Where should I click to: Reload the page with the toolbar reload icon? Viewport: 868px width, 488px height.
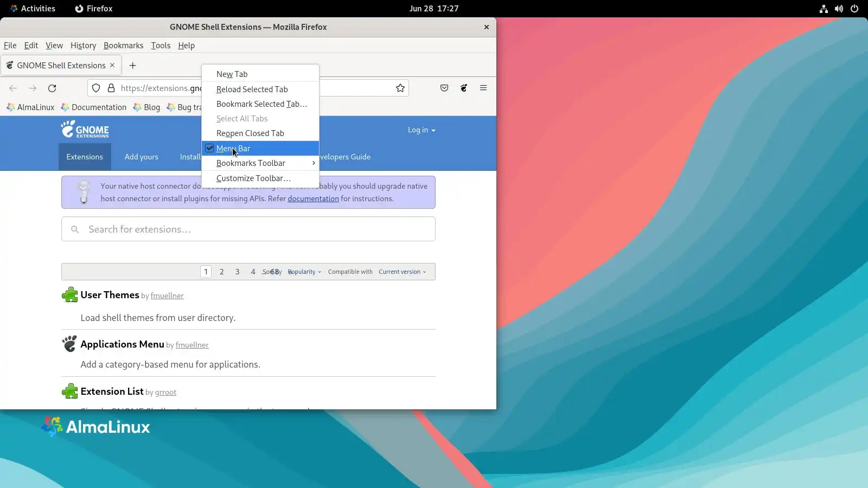(x=52, y=88)
